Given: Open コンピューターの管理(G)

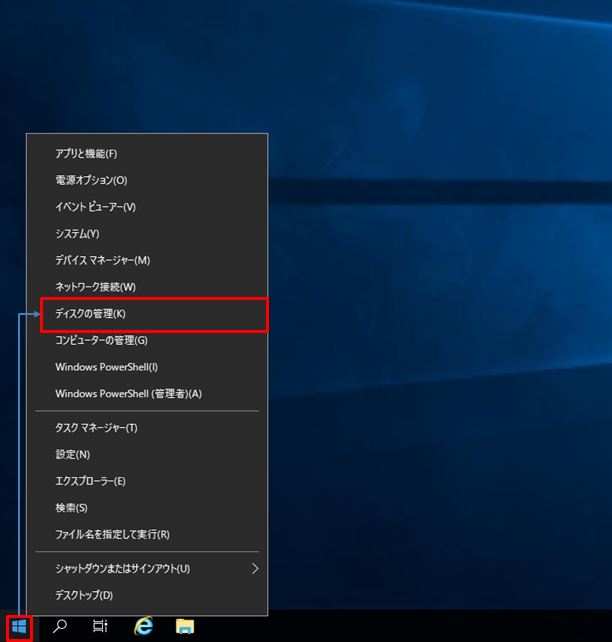Looking at the screenshot, I should coord(147,340).
